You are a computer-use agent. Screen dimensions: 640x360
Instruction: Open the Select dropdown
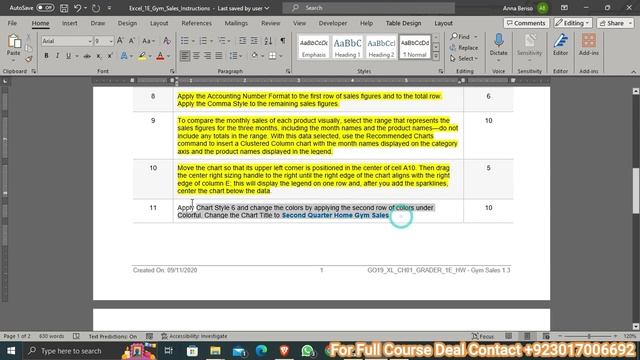click(464, 59)
